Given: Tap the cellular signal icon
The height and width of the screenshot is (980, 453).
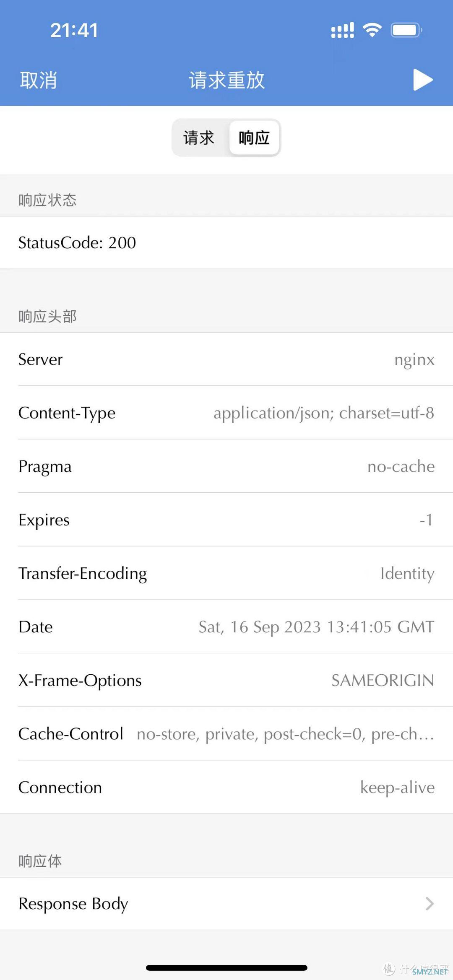Looking at the screenshot, I should pos(343,30).
